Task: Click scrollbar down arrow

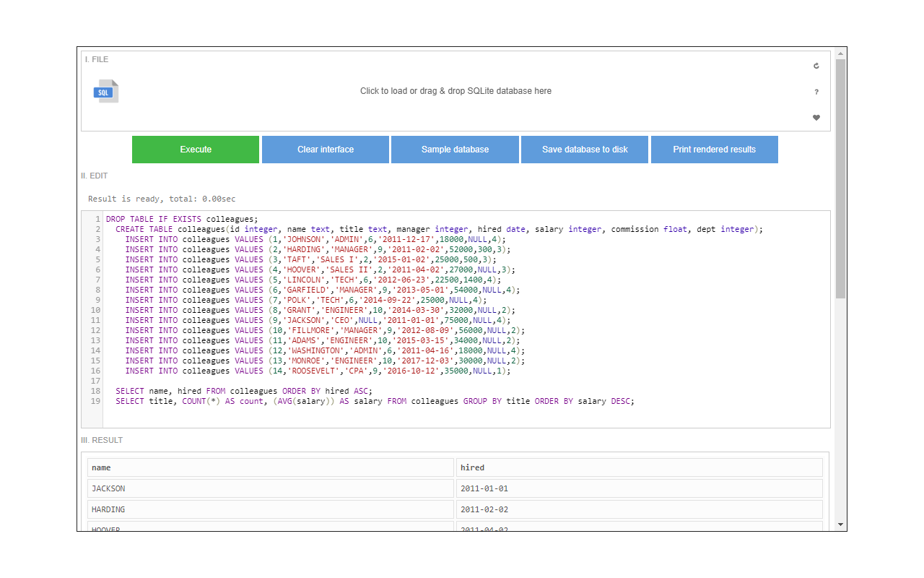Action: tap(840, 525)
